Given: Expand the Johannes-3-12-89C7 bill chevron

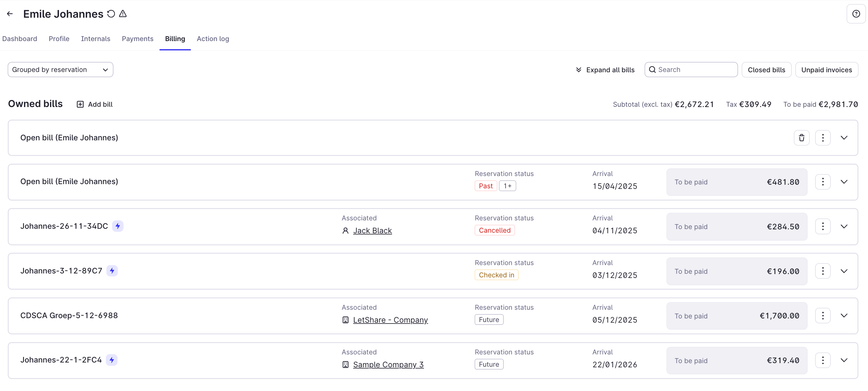Looking at the screenshot, I should (844, 271).
